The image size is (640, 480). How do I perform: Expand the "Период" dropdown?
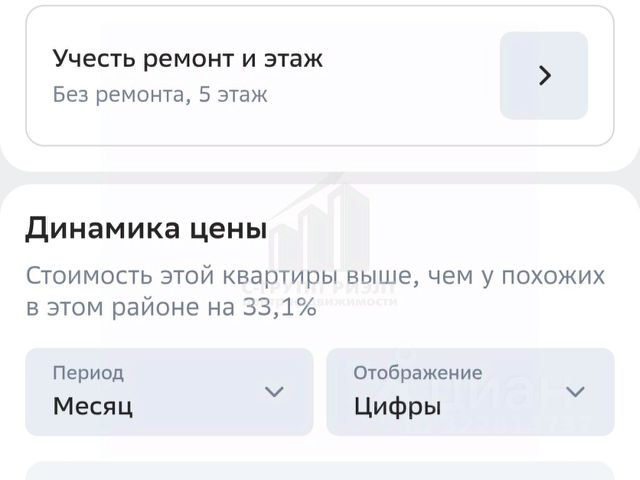click(169, 391)
